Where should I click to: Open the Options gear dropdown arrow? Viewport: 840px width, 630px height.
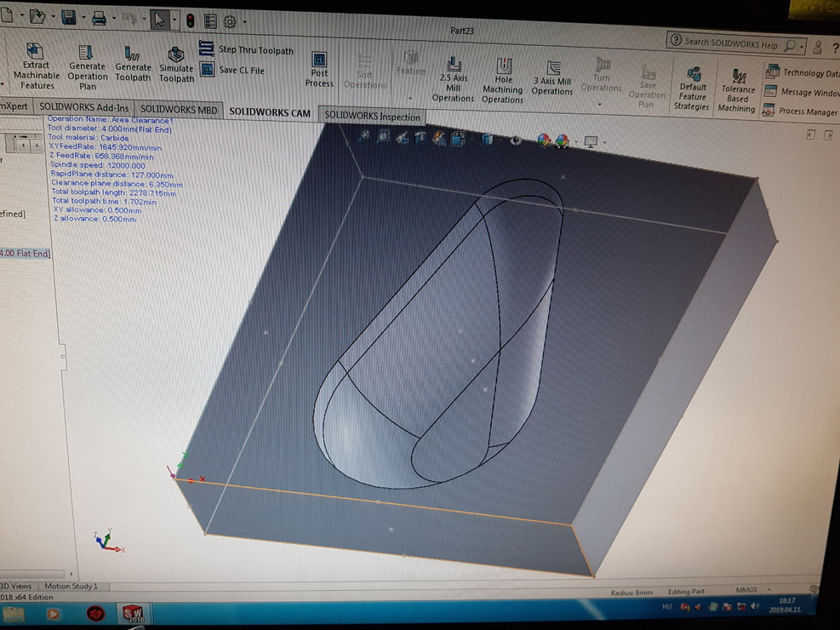(x=245, y=22)
